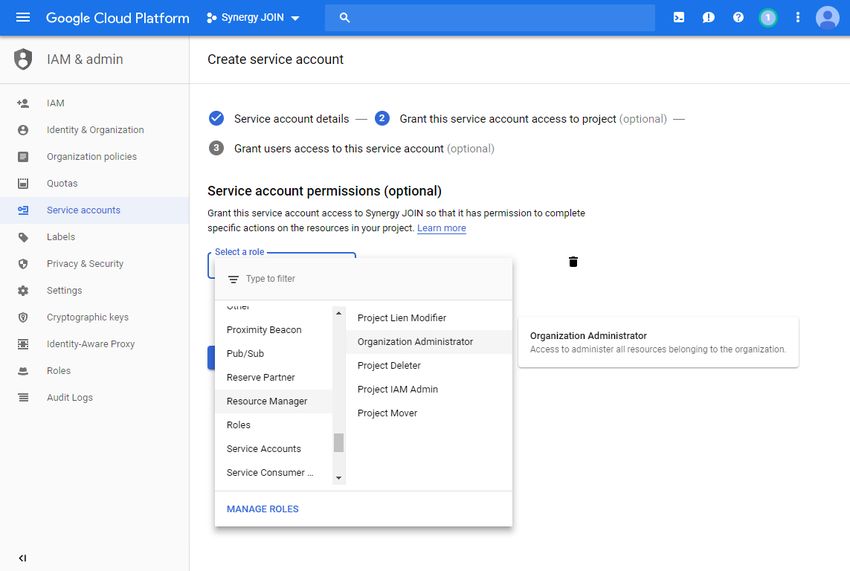
Task: Click the Quotas icon in sidebar
Action: 23,183
